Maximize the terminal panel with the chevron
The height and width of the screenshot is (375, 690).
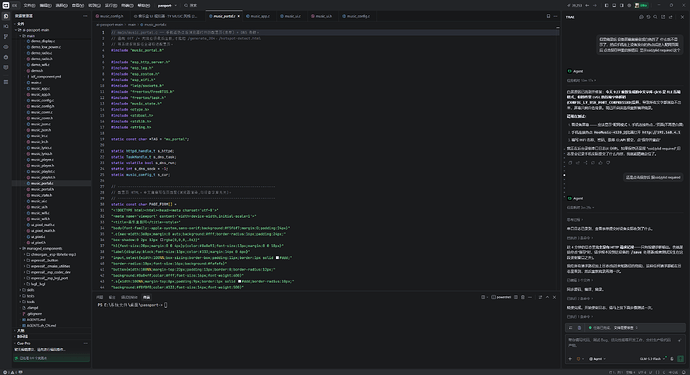coord(547,297)
